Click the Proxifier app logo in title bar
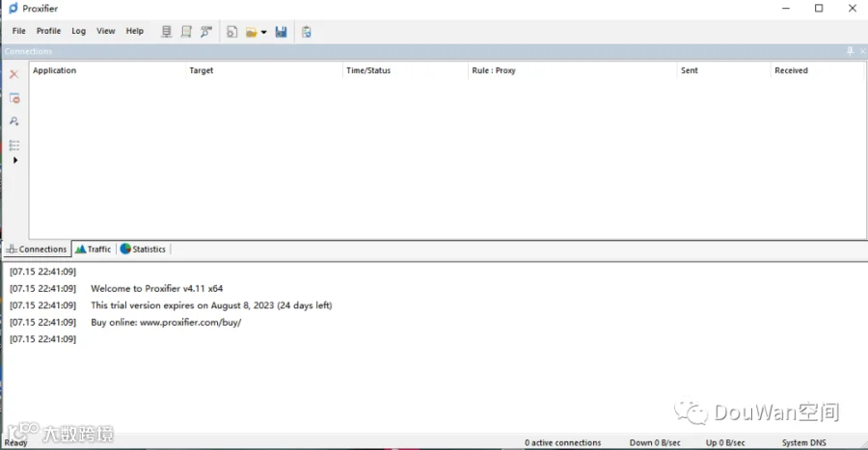The image size is (868, 450). pyautogui.click(x=14, y=9)
